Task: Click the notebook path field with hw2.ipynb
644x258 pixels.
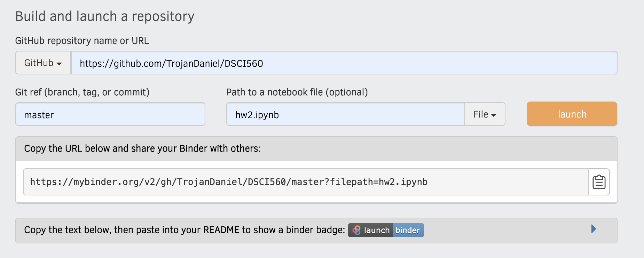Action: tap(345, 114)
